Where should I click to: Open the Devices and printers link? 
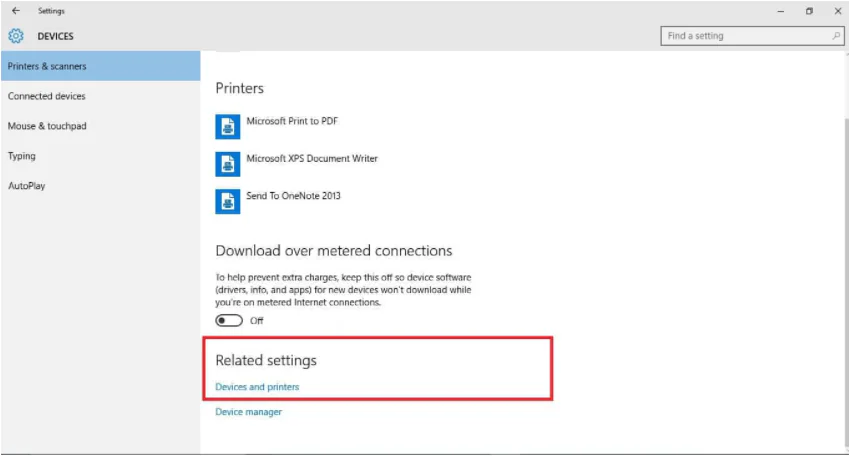257,387
